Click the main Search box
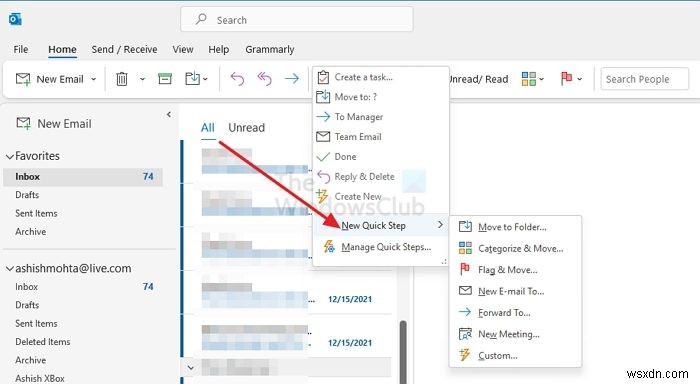The height and width of the screenshot is (384, 700). tap(297, 19)
